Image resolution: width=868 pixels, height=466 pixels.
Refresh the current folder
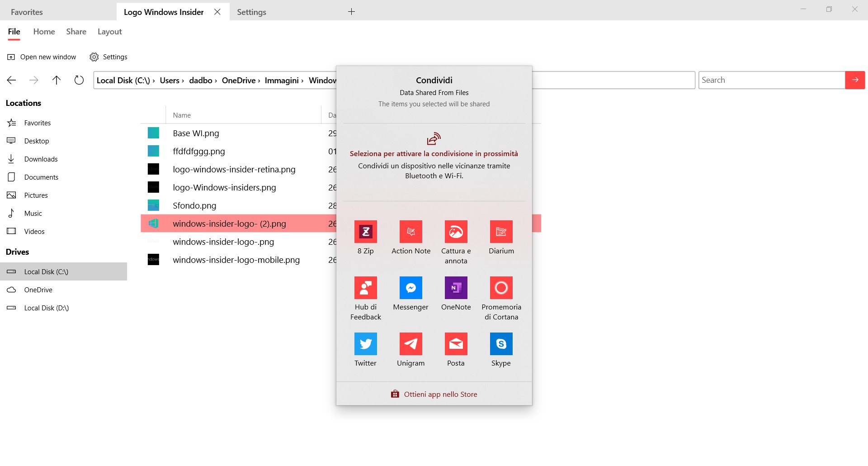(x=79, y=80)
